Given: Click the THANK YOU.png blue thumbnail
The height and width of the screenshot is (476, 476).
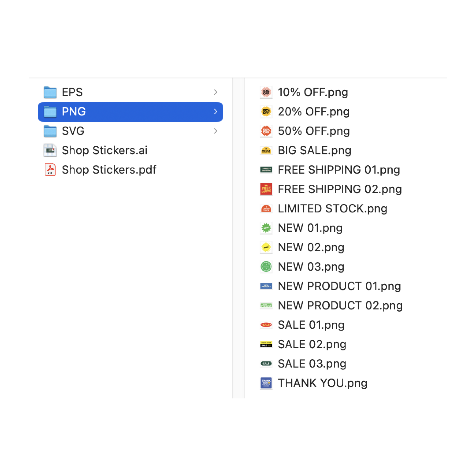Looking at the screenshot, I should (x=266, y=383).
